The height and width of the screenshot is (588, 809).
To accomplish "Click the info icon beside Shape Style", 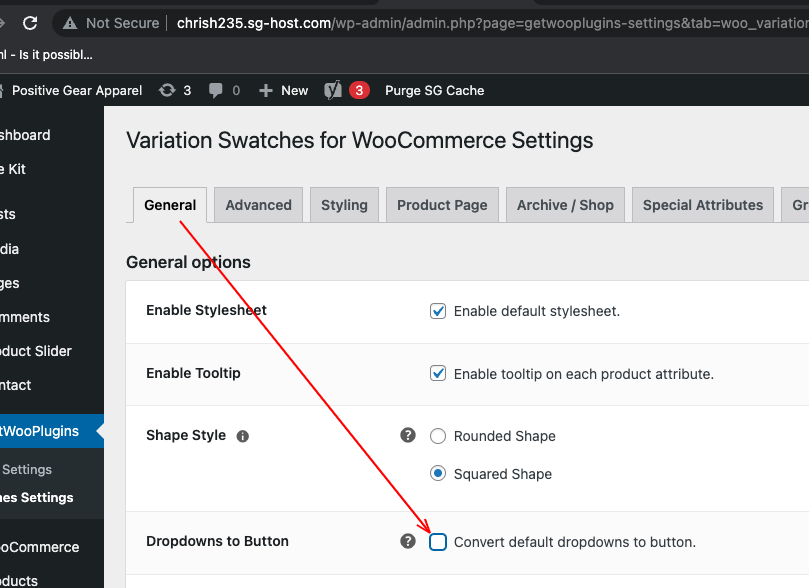I will click(x=242, y=436).
